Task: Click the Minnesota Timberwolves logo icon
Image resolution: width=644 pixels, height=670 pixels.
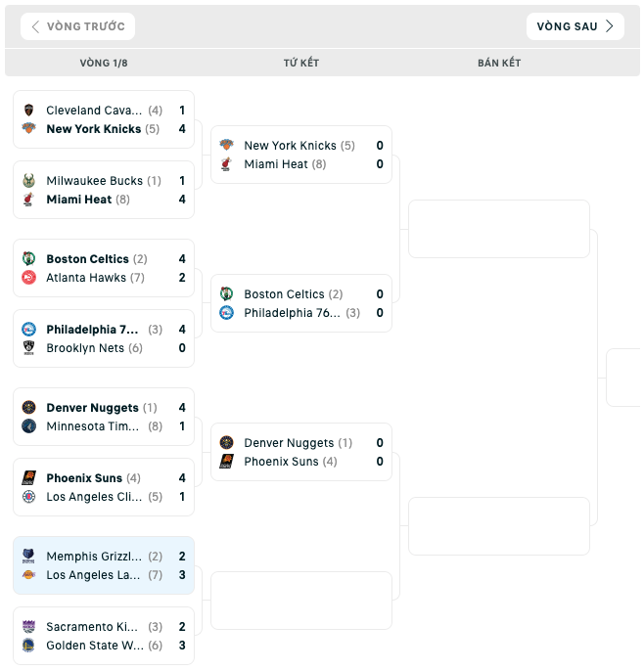Action: coord(28,426)
